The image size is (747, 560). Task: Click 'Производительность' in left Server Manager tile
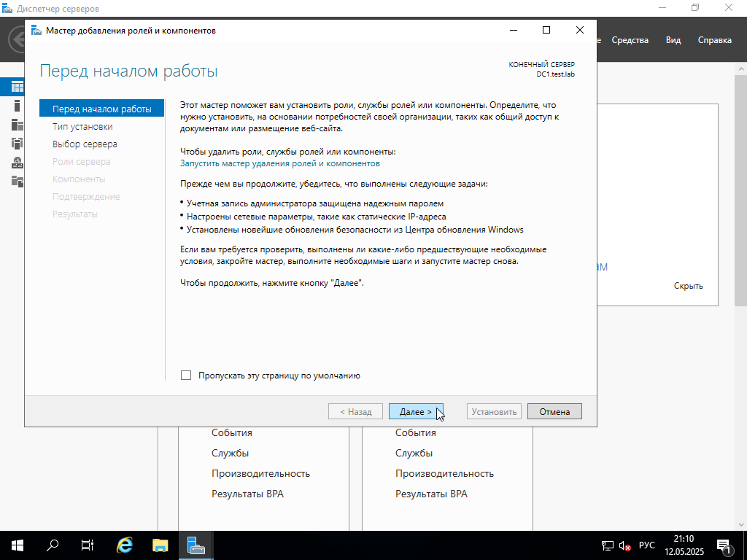click(260, 473)
